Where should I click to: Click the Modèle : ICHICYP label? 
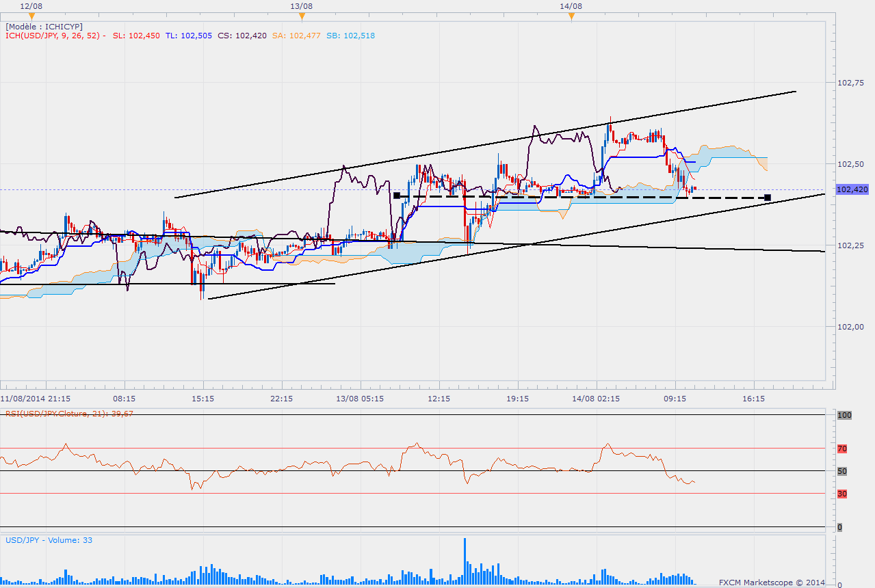pos(44,27)
